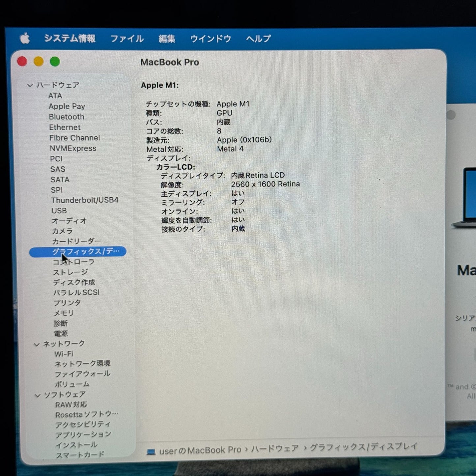Select ネットワーク環境 in the sidebar

[x=82, y=364]
